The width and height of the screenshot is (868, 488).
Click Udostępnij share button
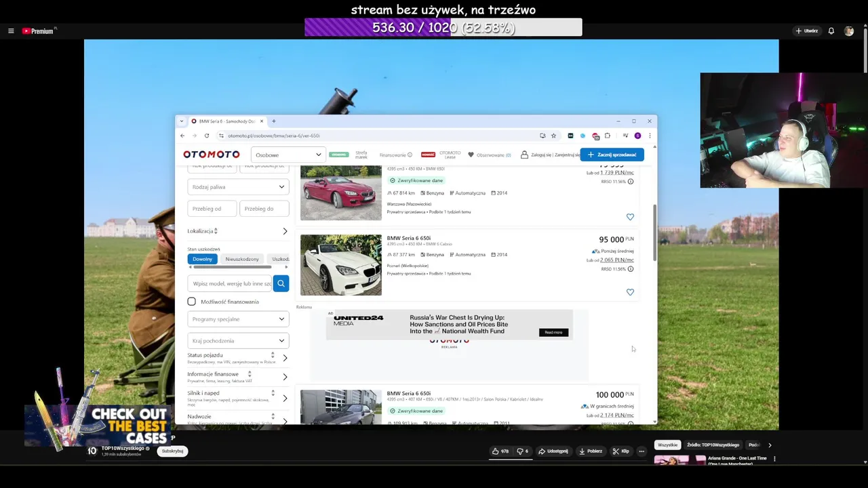coord(553,451)
